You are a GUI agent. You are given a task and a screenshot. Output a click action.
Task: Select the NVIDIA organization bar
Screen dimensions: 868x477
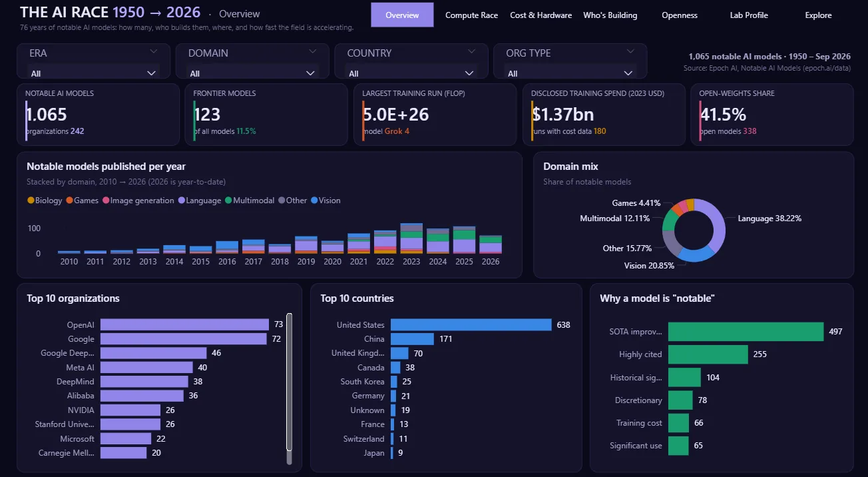[x=130, y=410]
